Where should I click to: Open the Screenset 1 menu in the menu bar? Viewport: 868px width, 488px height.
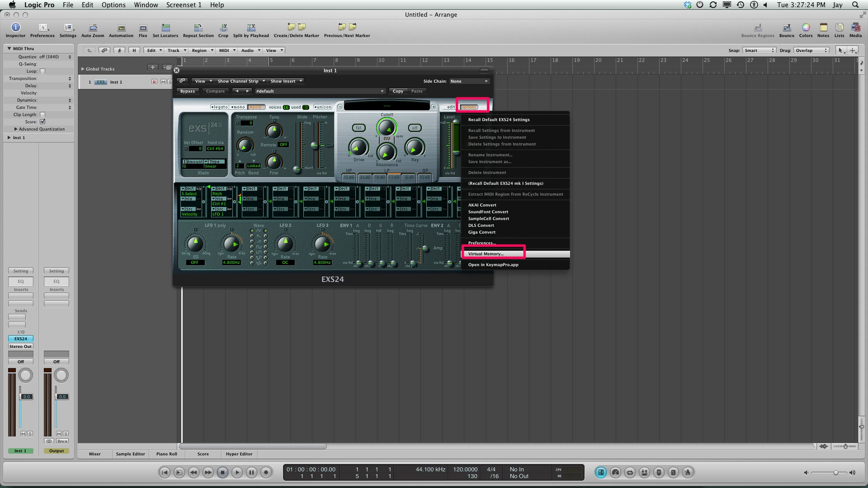[184, 5]
